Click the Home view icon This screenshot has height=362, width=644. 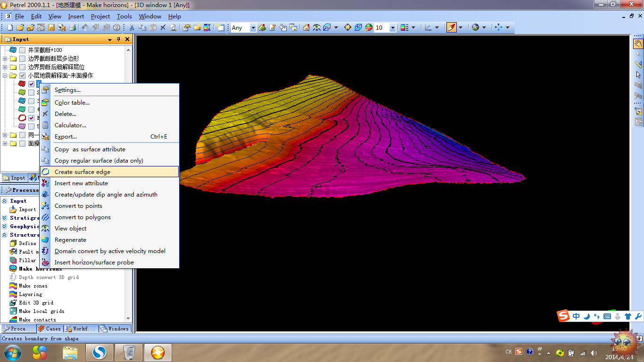pos(306,28)
